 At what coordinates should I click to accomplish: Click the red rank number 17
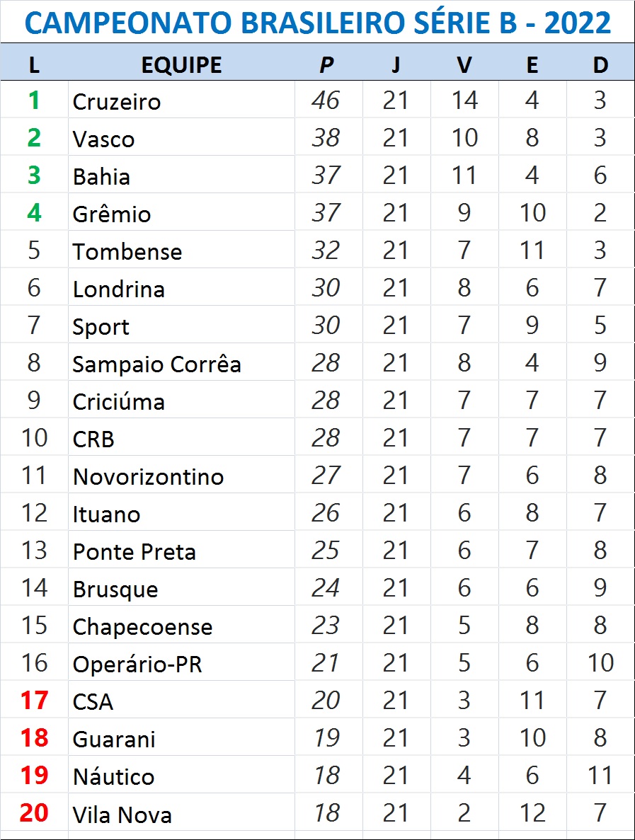point(34,700)
